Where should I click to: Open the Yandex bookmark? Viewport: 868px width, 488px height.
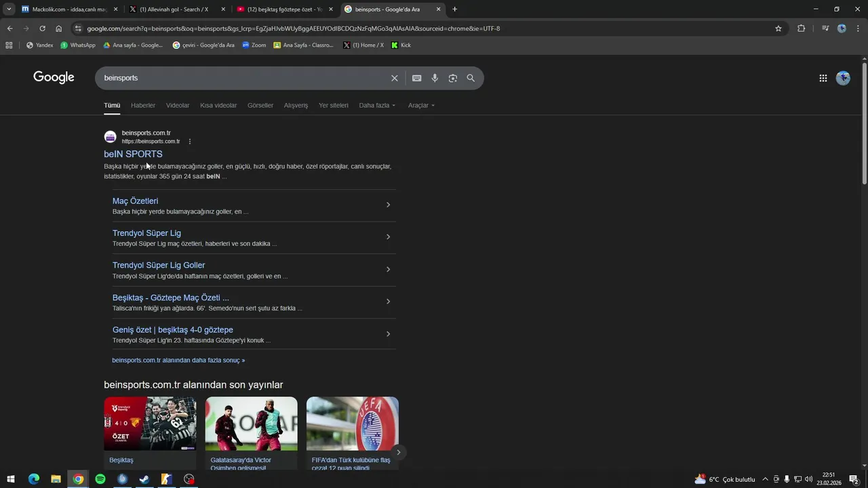click(x=39, y=45)
